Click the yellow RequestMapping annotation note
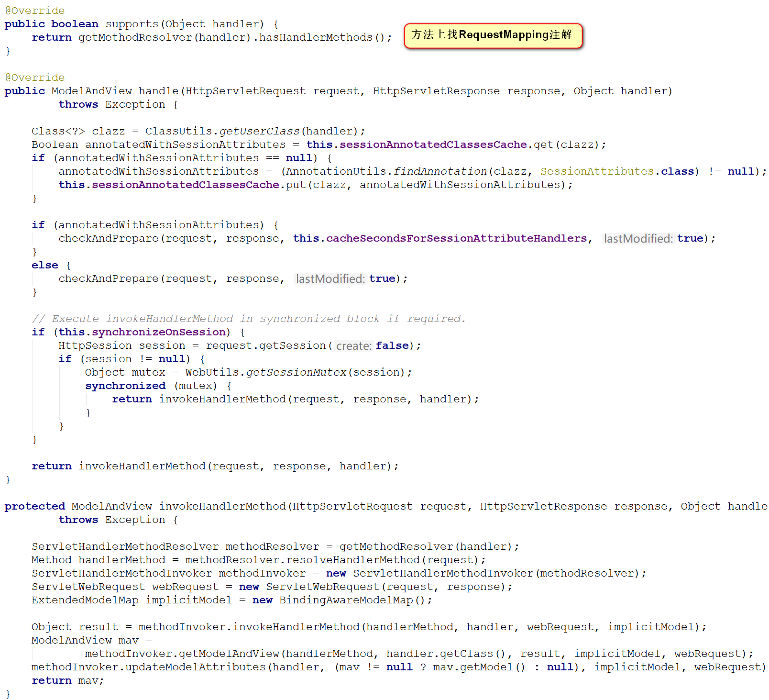This screenshot has width=769, height=700. coord(493,36)
